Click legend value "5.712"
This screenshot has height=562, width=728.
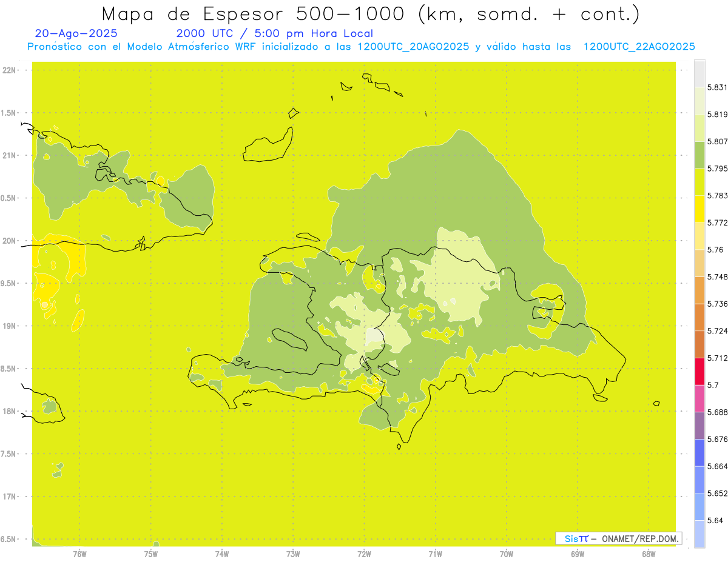tap(718, 358)
